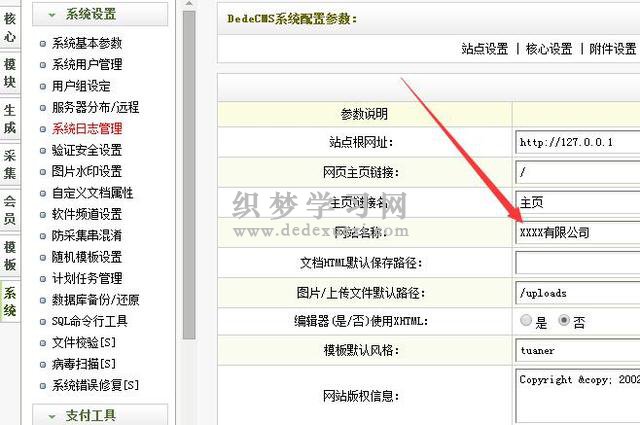Open 图片水印设置 from sidebar
The height and width of the screenshot is (425, 640).
click(x=86, y=171)
